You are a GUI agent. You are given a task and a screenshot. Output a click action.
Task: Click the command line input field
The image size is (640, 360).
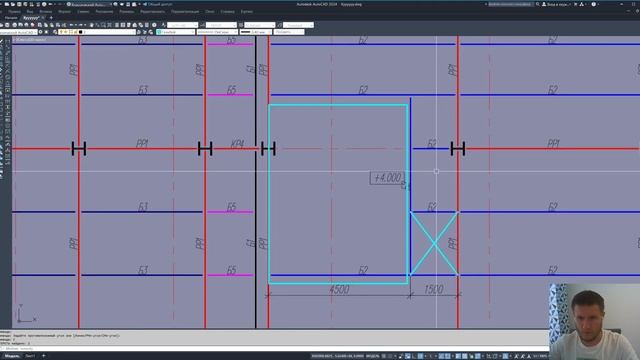tap(273, 349)
